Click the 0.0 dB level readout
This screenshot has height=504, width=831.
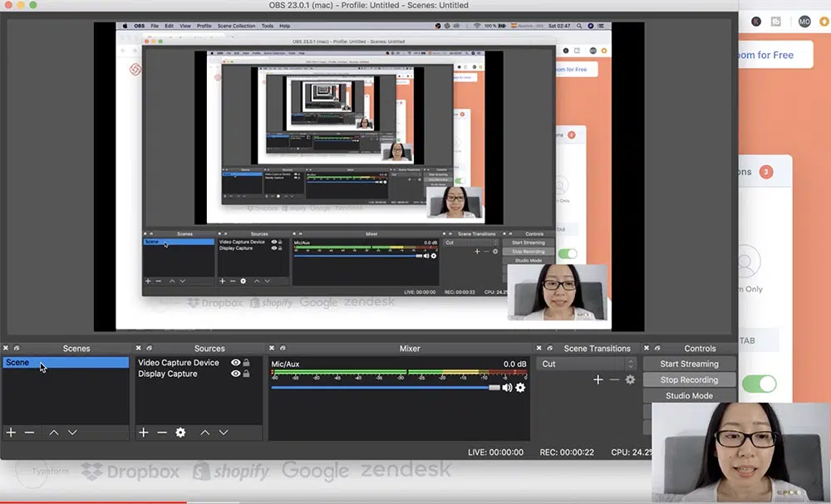click(514, 365)
